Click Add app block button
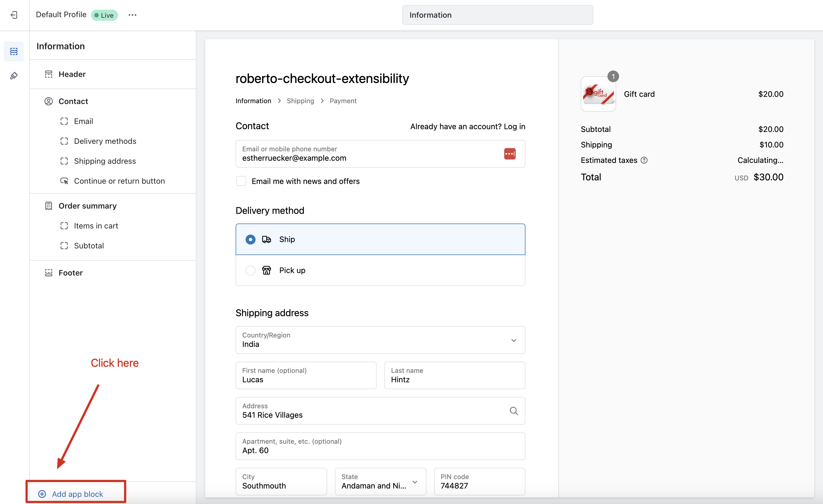Image resolution: width=823 pixels, height=504 pixels. [x=77, y=494]
